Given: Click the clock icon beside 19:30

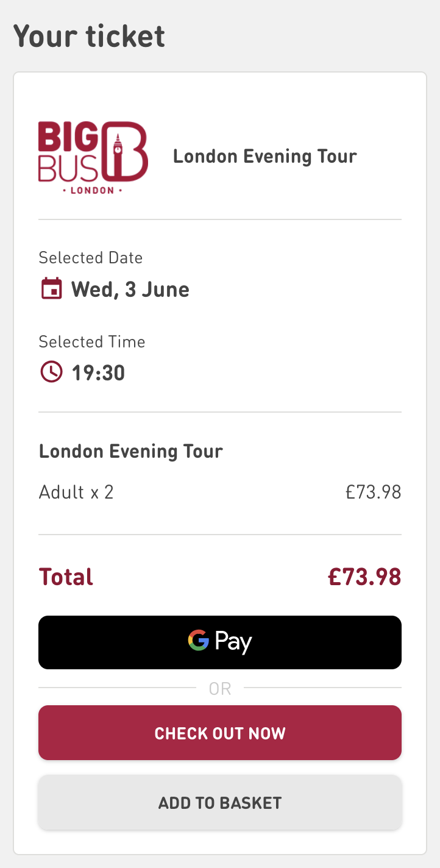Looking at the screenshot, I should [51, 371].
